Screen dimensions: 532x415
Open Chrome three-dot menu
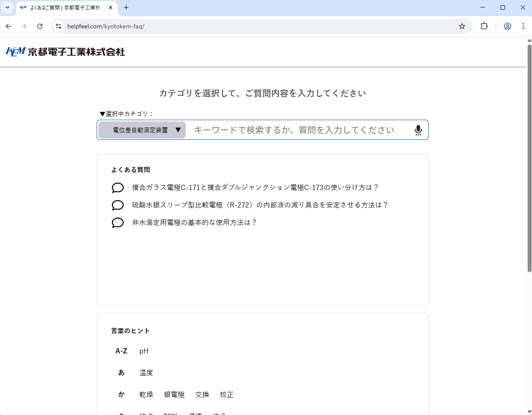[523, 26]
